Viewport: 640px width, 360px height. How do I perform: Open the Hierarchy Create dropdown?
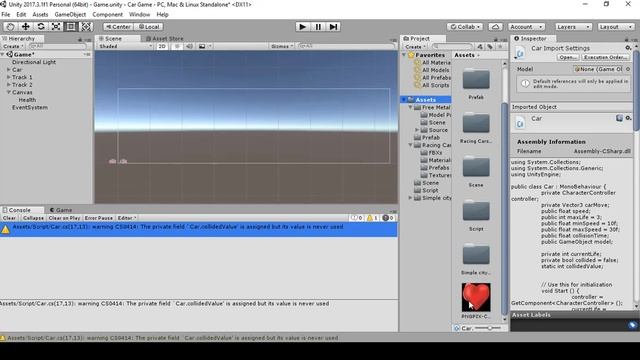13,47
